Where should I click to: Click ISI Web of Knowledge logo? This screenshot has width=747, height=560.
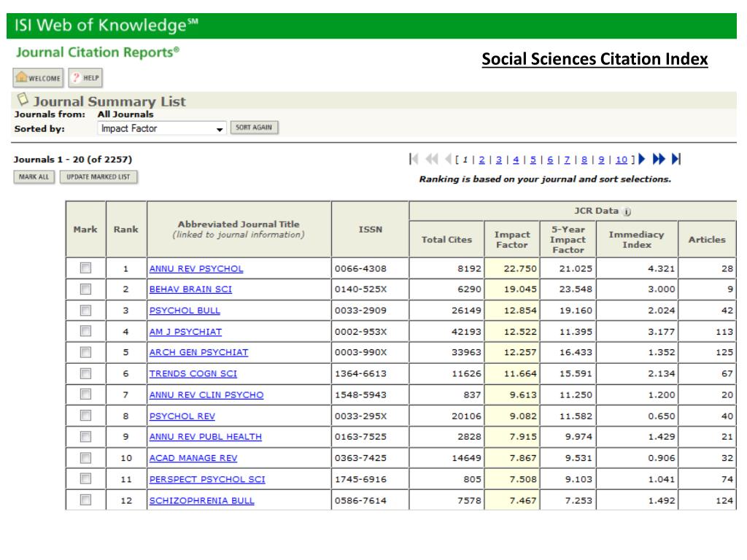coord(106,26)
